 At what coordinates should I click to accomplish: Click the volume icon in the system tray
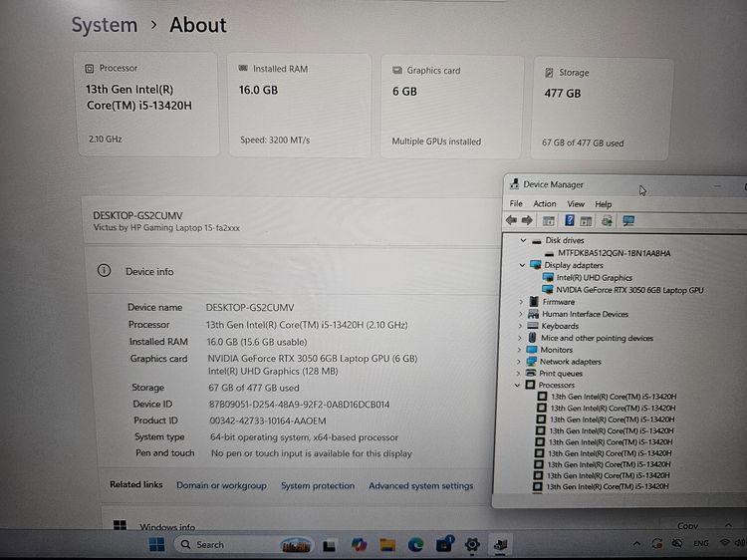740,543
